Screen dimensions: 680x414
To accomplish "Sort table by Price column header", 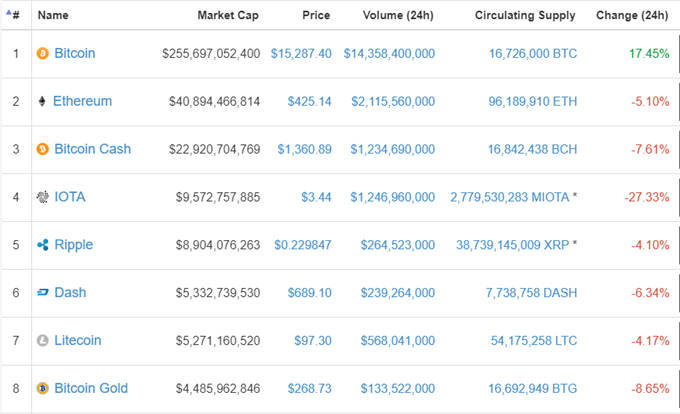I will [316, 15].
